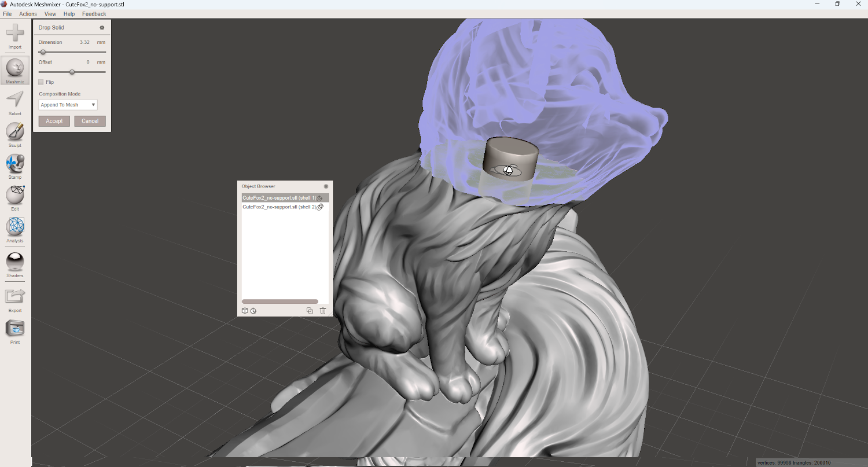This screenshot has width=868, height=467.
Task: Open the Stamp tool
Action: [15, 163]
